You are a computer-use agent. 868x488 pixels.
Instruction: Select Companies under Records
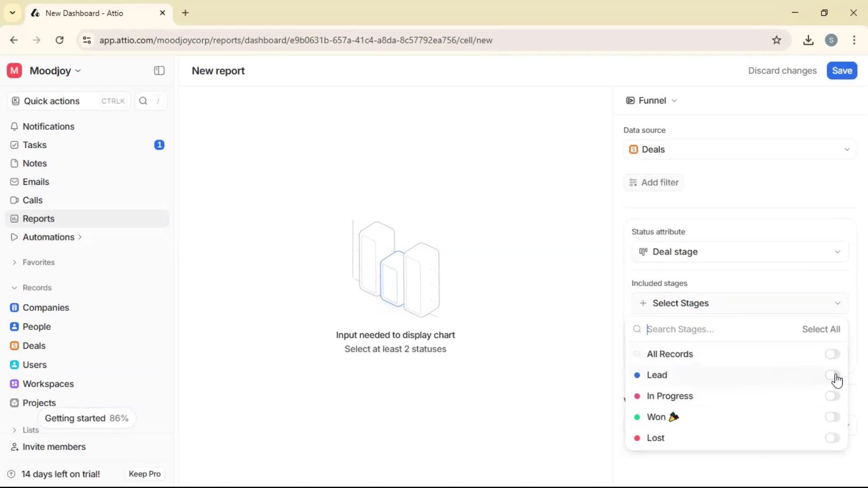47,308
